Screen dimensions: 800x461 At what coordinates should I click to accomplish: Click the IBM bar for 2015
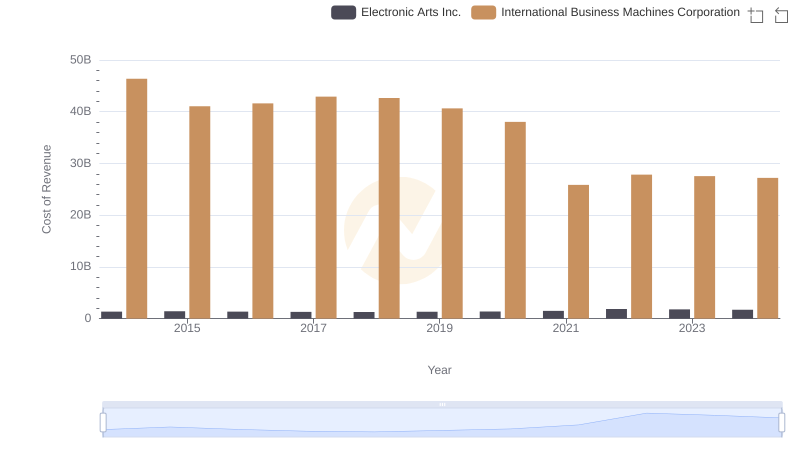[x=199, y=212]
